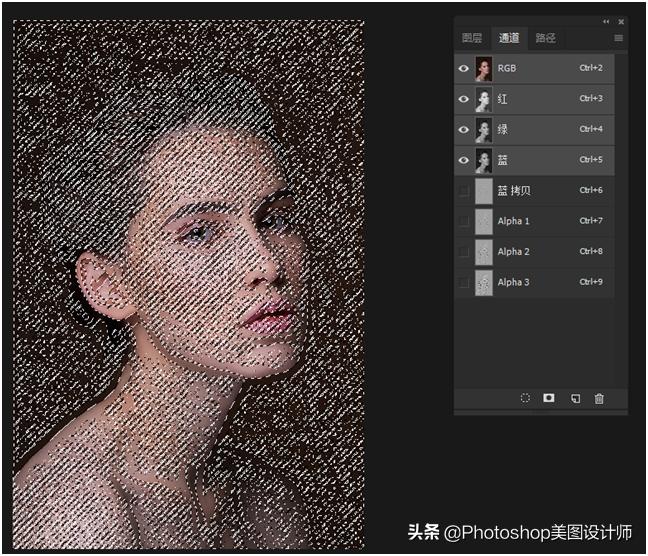Screen dimensions: 648x556
Task: Hide the RGB composite channel
Action: pyautogui.click(x=463, y=68)
